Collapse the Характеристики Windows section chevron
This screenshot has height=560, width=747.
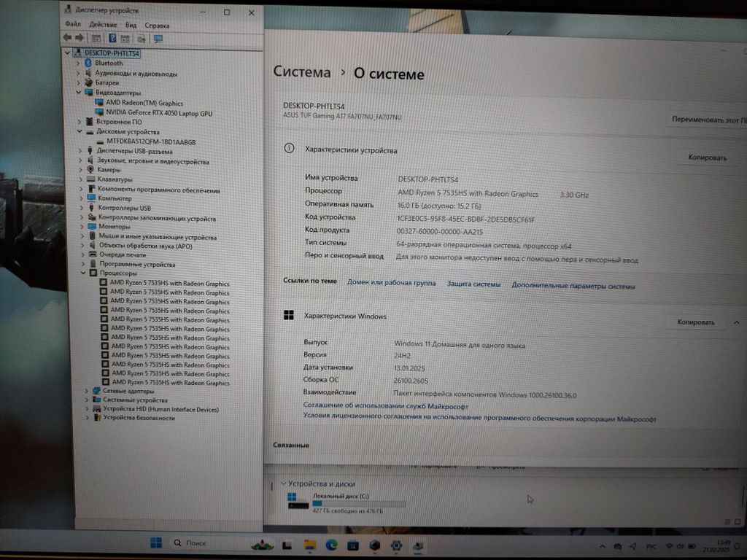tap(736, 322)
